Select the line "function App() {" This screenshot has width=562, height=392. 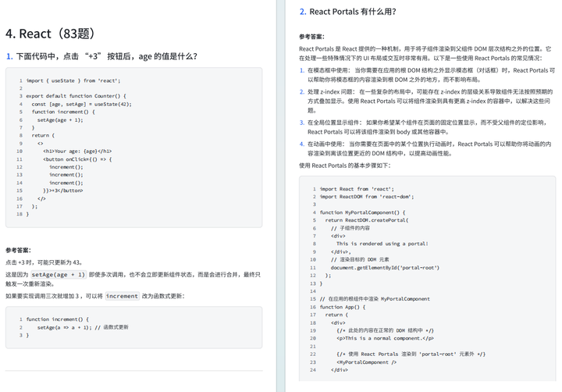tap(343, 308)
